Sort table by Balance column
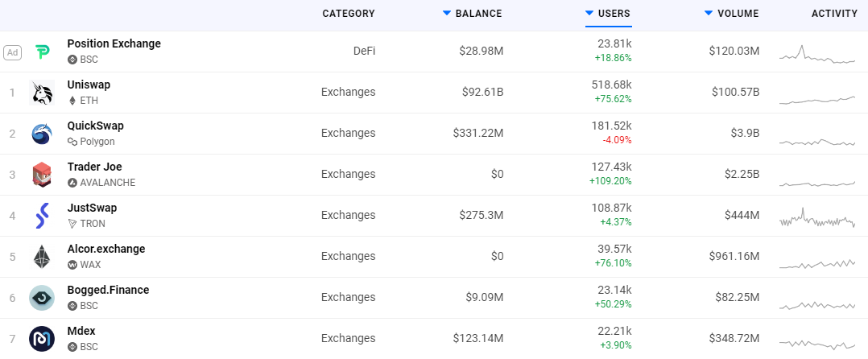Image resolution: width=868 pixels, height=359 pixels. click(477, 14)
